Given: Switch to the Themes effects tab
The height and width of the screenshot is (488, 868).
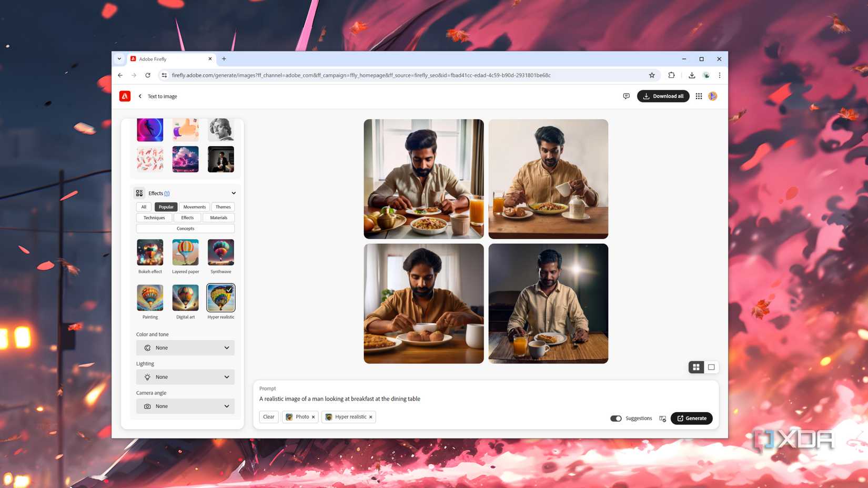Looking at the screenshot, I should 223,207.
